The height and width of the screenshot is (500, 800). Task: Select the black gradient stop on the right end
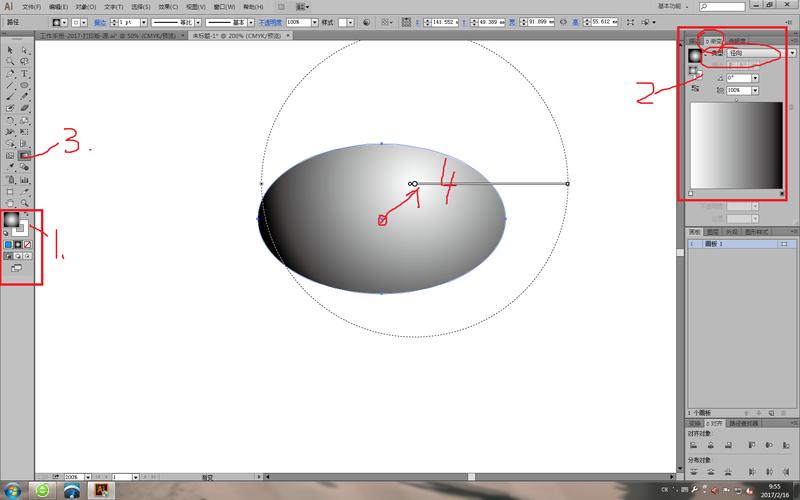click(x=780, y=193)
